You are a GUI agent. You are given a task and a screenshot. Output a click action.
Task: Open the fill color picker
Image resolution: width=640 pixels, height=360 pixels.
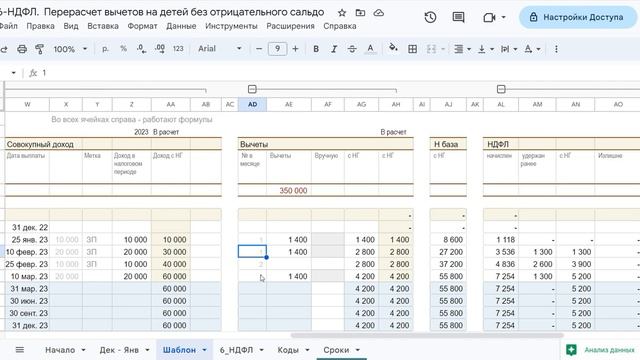[393, 48]
